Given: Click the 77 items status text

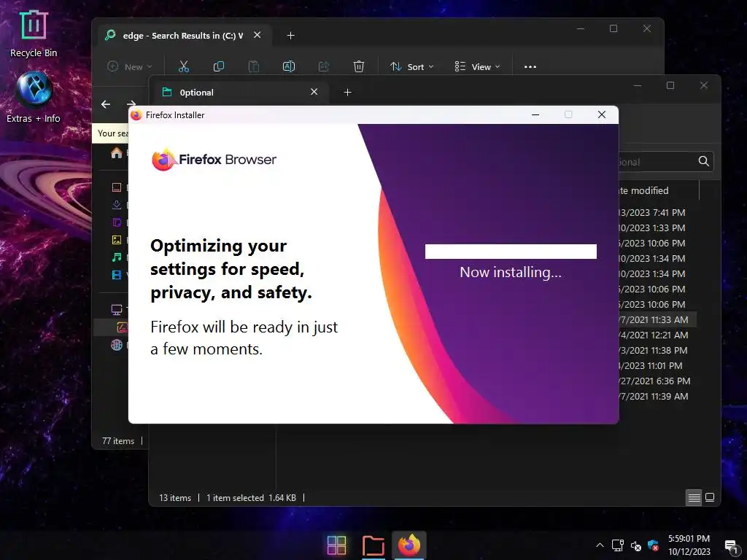Looking at the screenshot, I should click(118, 441).
